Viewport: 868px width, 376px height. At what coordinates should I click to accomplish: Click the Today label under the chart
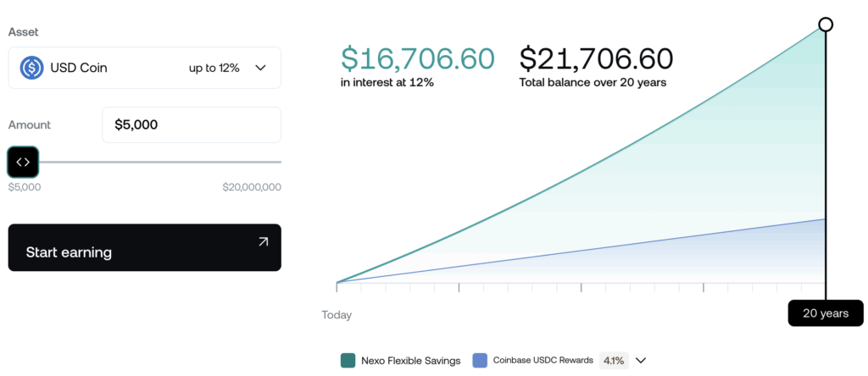click(337, 315)
